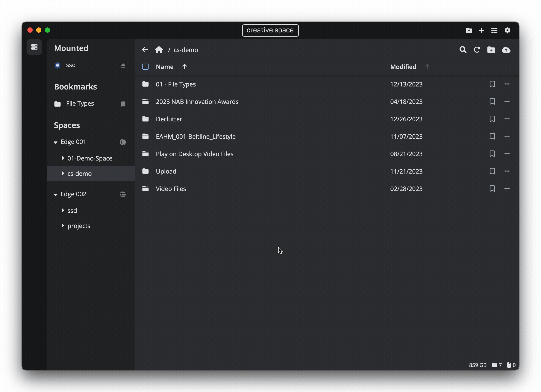Open more options for Declutter
Image resolution: width=541 pixels, height=392 pixels.
pyautogui.click(x=507, y=119)
